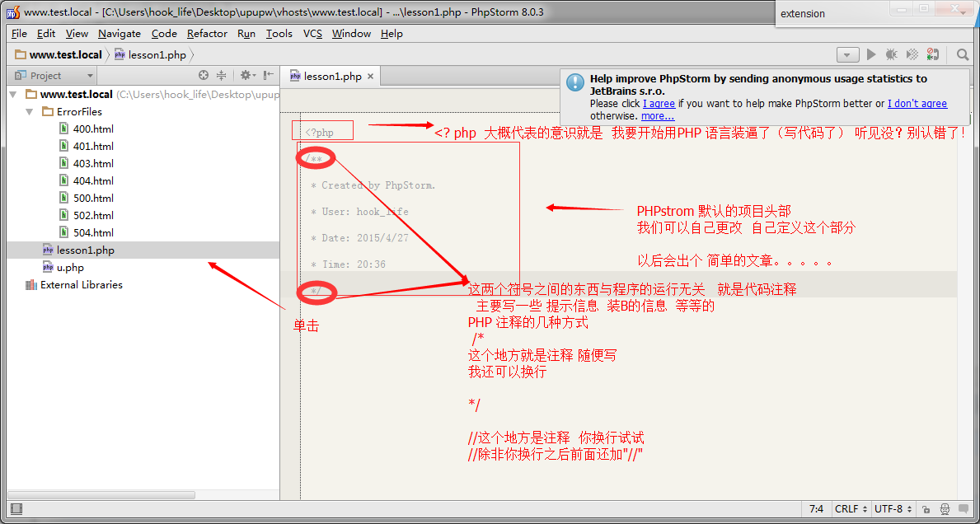The height and width of the screenshot is (524, 980).
Task: Close the lesson1.php editor tab
Action: click(x=370, y=76)
